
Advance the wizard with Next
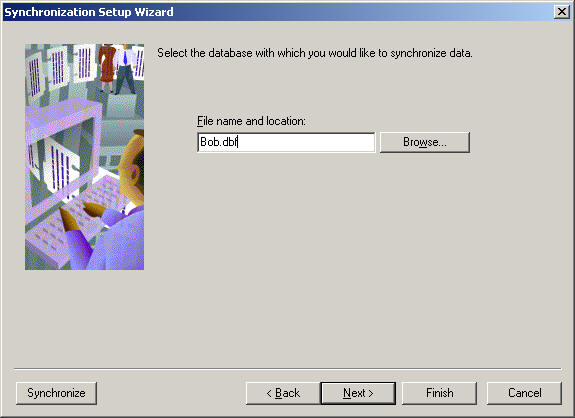click(x=358, y=393)
